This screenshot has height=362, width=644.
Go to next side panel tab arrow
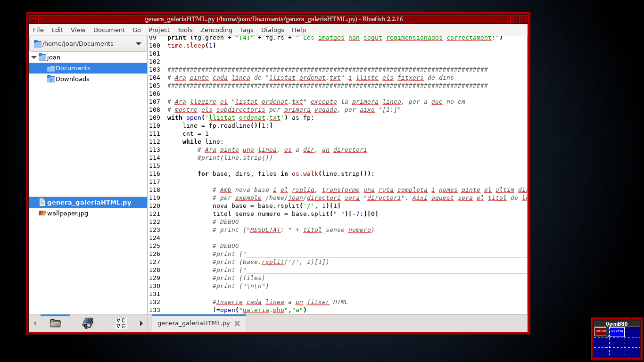coord(141,323)
